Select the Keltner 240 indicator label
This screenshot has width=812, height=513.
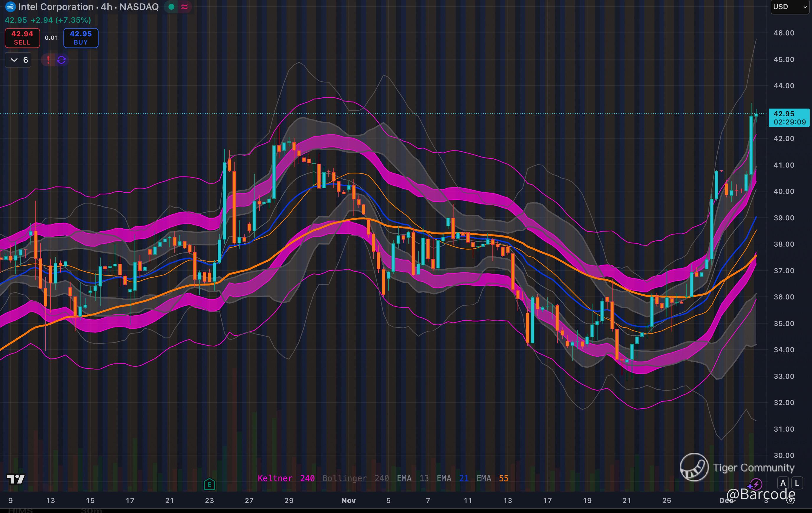click(x=286, y=478)
